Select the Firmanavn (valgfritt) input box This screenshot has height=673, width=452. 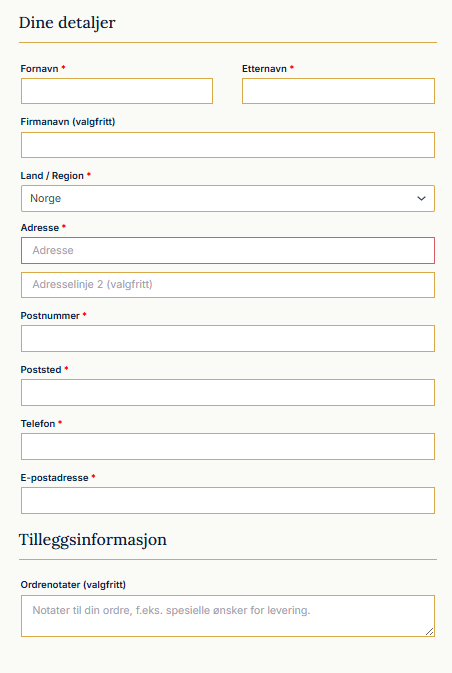228,145
